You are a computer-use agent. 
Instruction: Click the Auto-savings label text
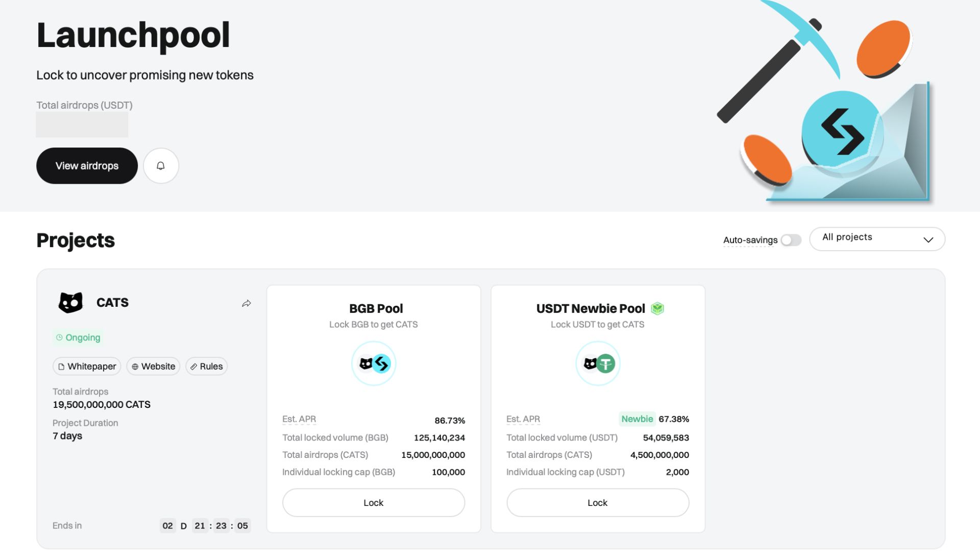point(750,240)
